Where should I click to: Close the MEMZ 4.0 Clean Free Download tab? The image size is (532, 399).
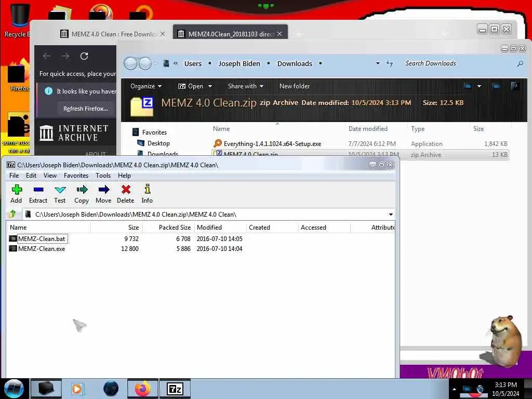[163, 34]
